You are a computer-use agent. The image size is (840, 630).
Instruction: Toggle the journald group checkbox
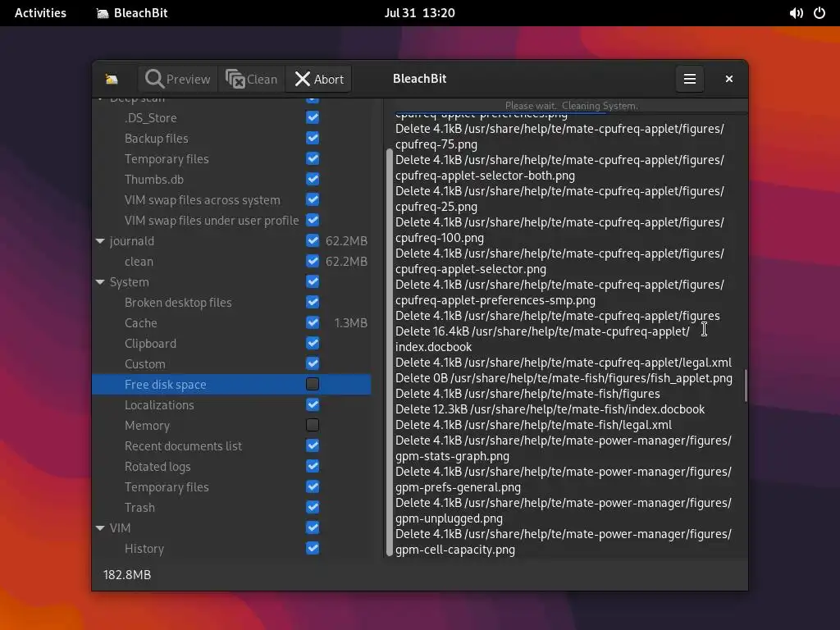pos(313,240)
